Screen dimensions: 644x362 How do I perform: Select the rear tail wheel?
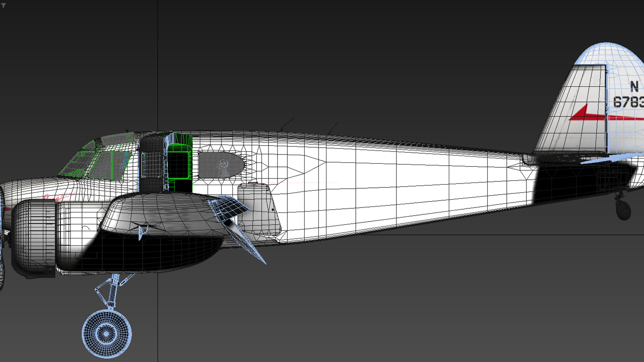point(623,210)
